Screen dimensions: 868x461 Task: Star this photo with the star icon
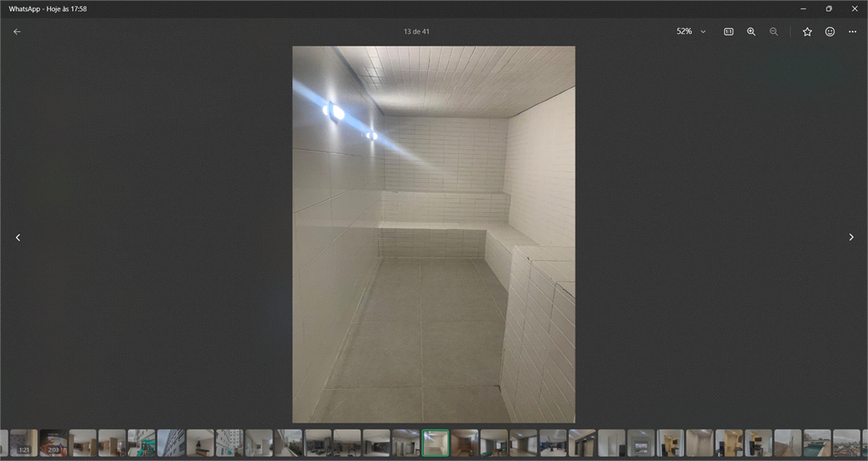[807, 31]
